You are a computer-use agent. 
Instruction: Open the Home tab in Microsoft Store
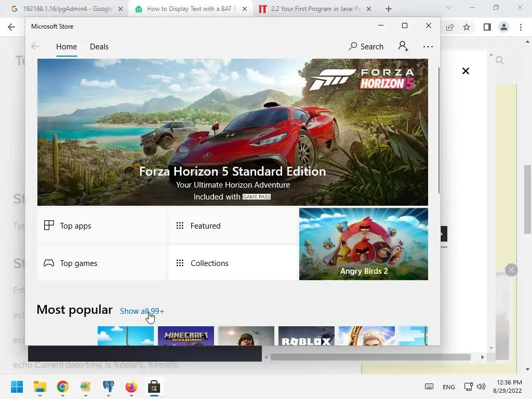pyautogui.click(x=66, y=46)
